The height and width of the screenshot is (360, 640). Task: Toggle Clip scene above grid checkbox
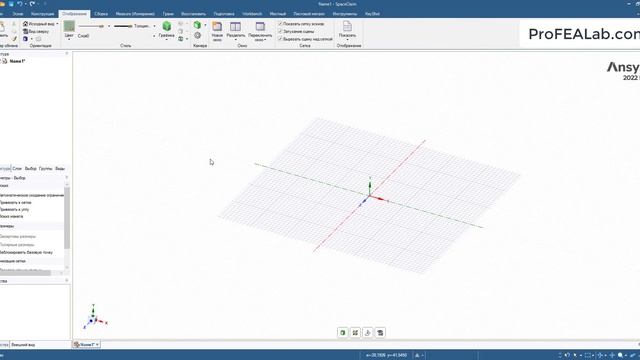coord(280,39)
